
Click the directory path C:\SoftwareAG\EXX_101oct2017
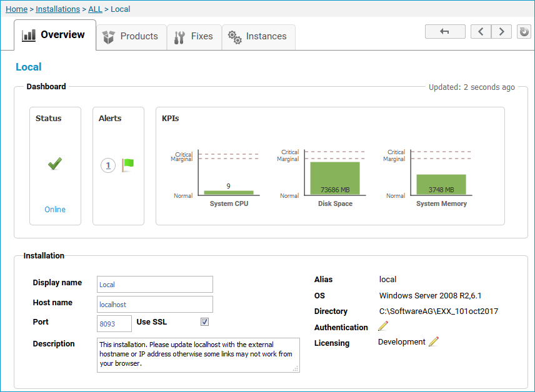point(439,311)
